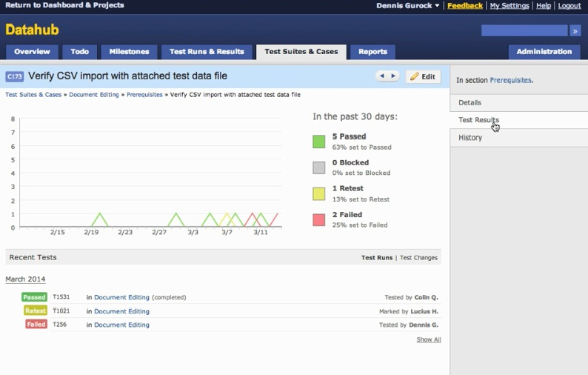The image size is (588, 375).
Task: Open the Help link
Action: tap(544, 6)
